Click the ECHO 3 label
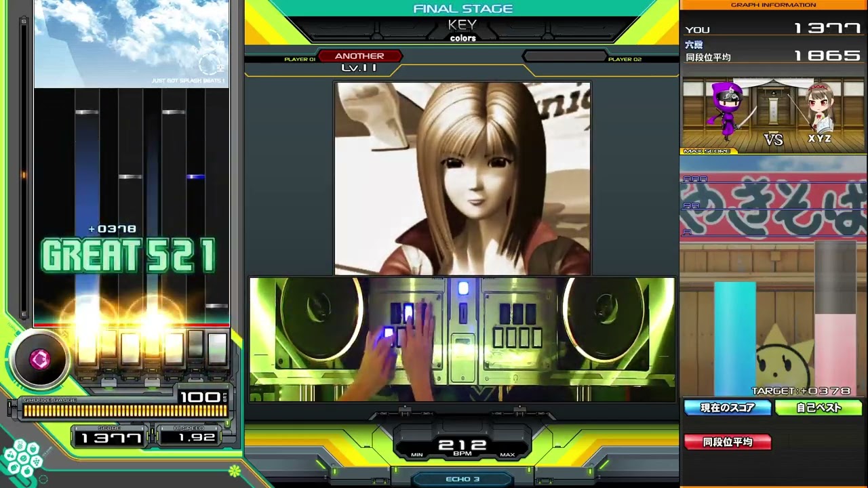The height and width of the screenshot is (488, 868). pos(462,479)
